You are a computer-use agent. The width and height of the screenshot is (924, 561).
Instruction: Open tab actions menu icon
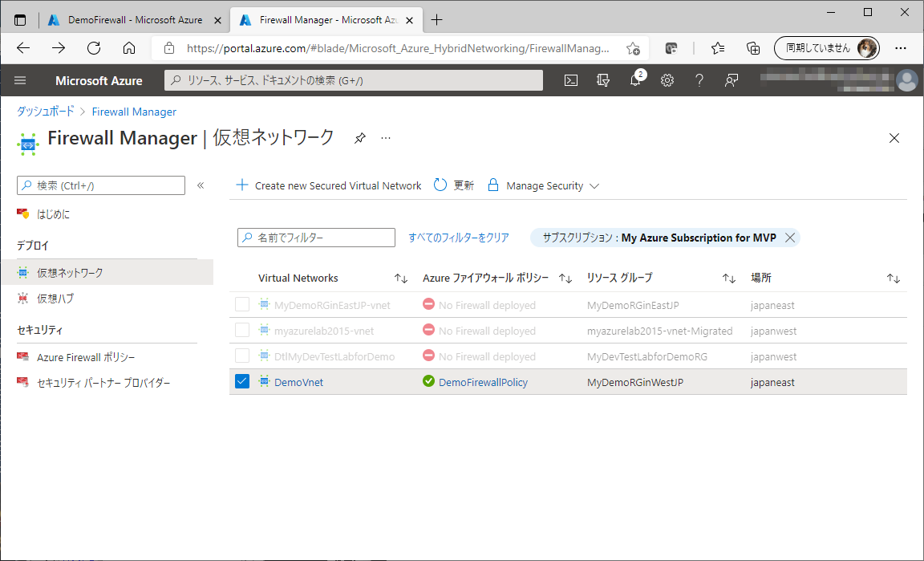tap(20, 20)
